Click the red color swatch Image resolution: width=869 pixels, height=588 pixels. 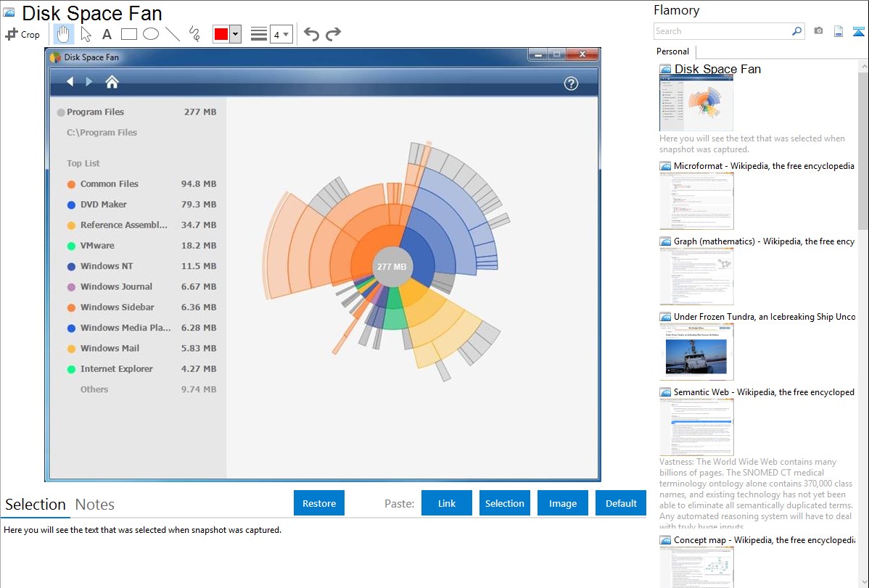pyautogui.click(x=221, y=34)
